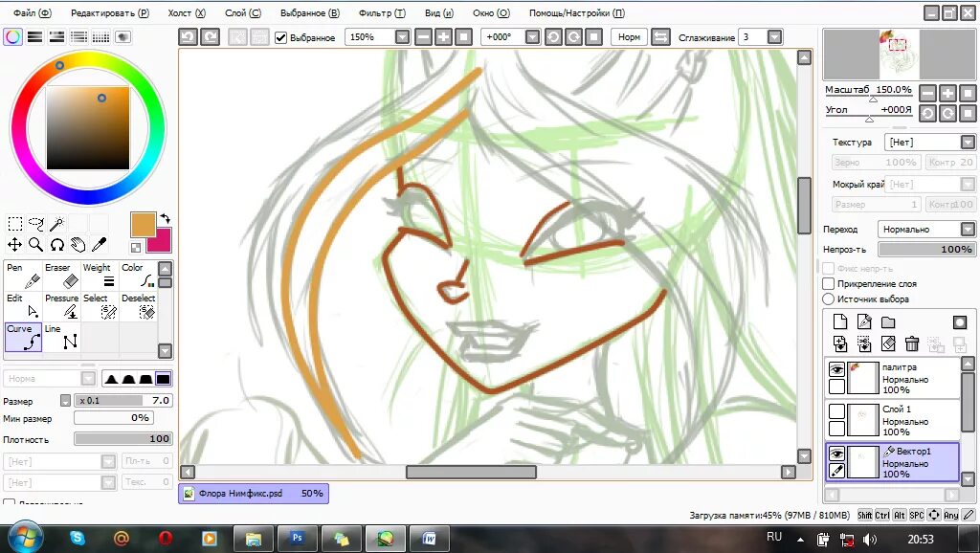Switch to Флора Нимфикс.psd document tab
The width and height of the screenshot is (980, 553).
[254, 494]
